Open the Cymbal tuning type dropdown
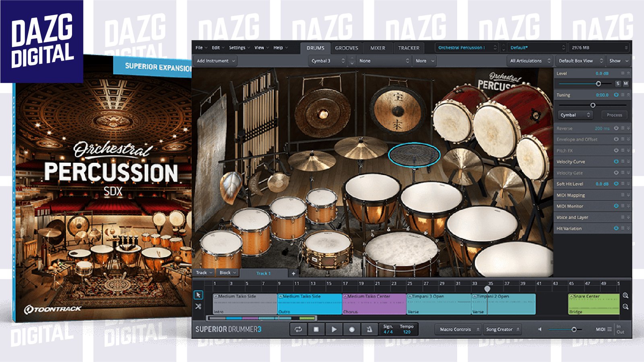This screenshot has width=644, height=362. (x=576, y=115)
